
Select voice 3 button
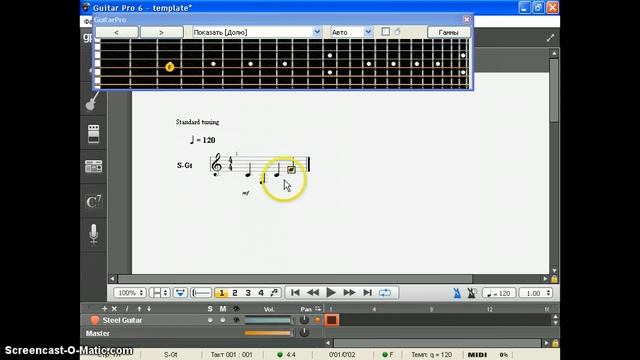click(248, 293)
